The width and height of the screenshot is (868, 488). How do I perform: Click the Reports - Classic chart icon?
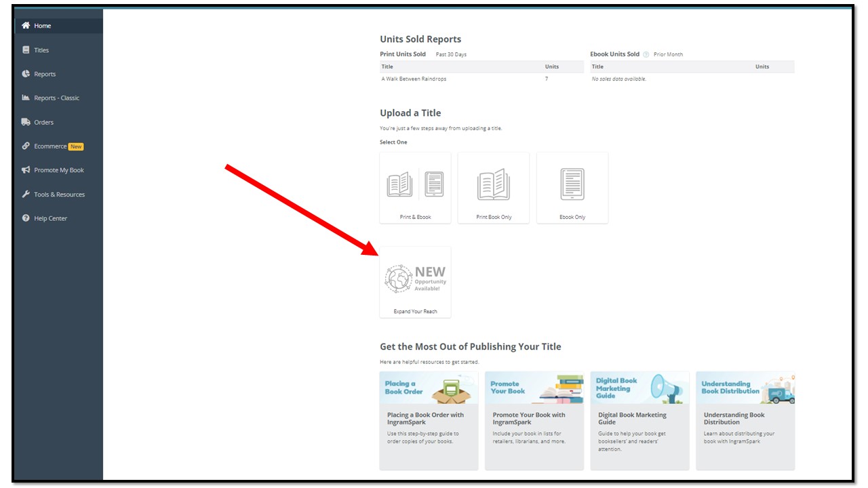[x=26, y=98]
